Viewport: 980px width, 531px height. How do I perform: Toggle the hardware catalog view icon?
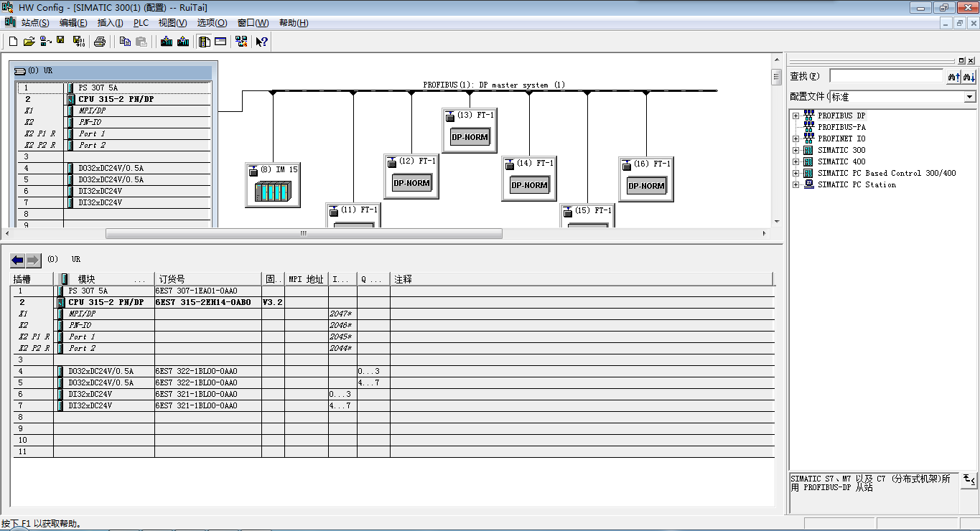205,42
